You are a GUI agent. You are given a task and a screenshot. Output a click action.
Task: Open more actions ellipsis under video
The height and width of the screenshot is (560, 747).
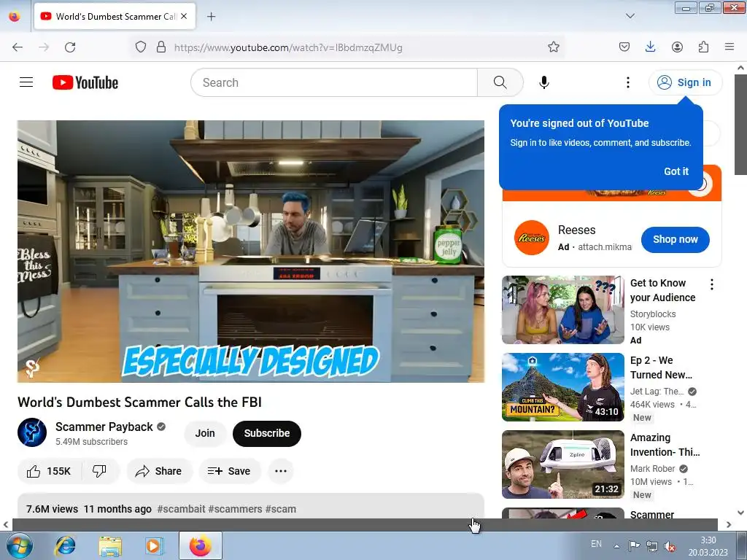pyautogui.click(x=281, y=471)
